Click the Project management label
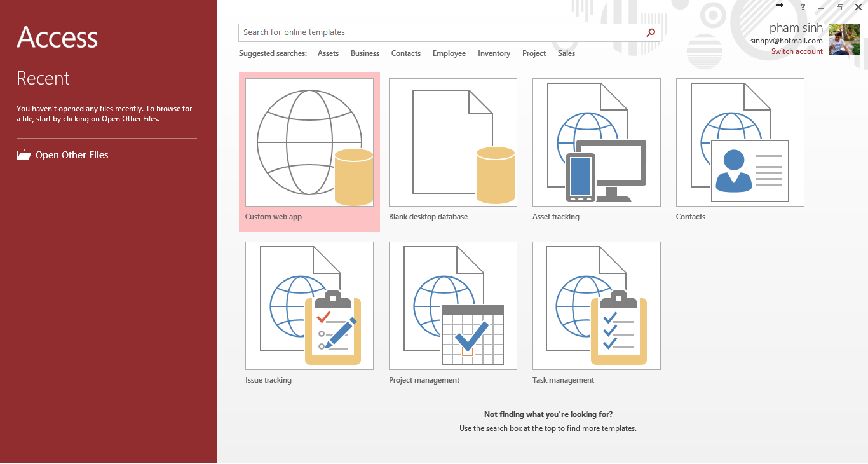868x464 pixels. click(x=424, y=380)
